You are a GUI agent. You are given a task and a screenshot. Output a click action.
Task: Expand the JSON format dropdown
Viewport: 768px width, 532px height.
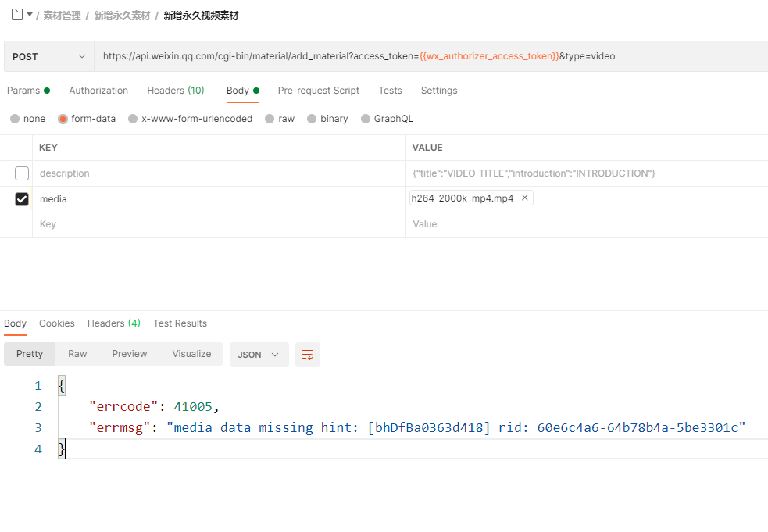[259, 355]
